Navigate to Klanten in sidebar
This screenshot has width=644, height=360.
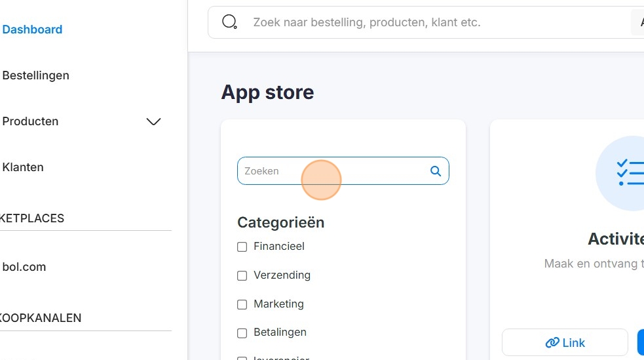[23, 167]
